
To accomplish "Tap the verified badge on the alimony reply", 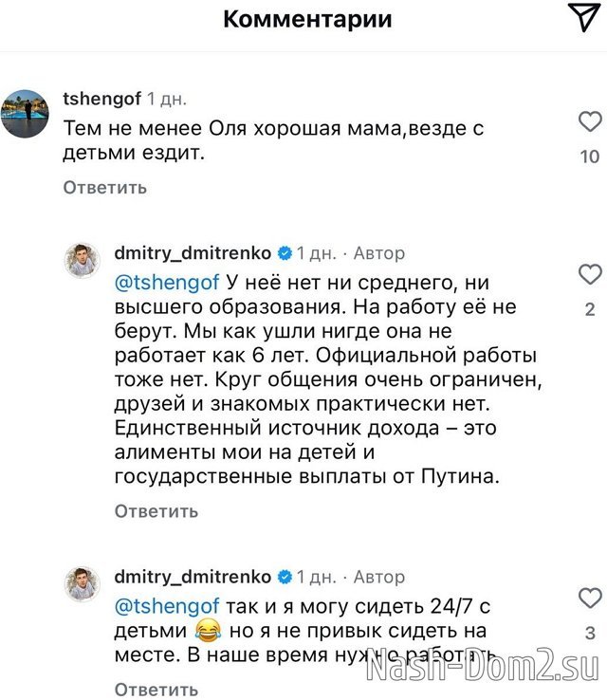I will click(283, 253).
